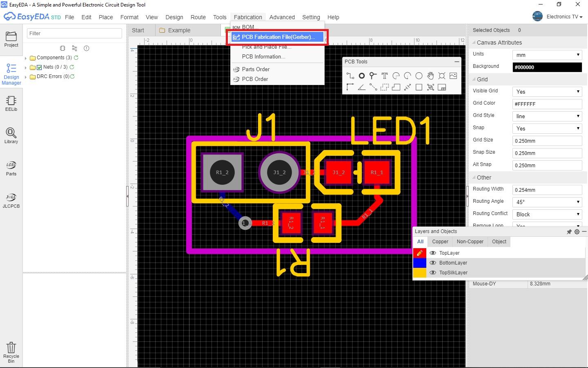The image size is (588, 368).
Task: Toggle TopSilkLayer visibility eye
Action: (x=433, y=273)
